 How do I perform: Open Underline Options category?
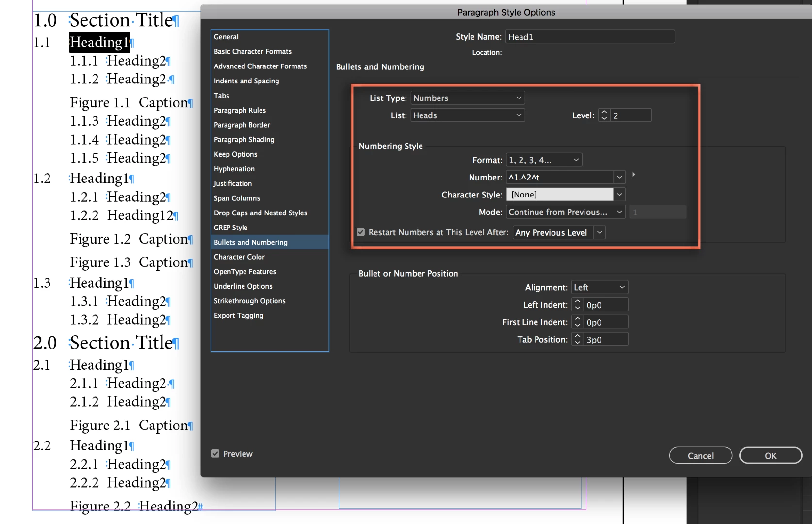270,286
